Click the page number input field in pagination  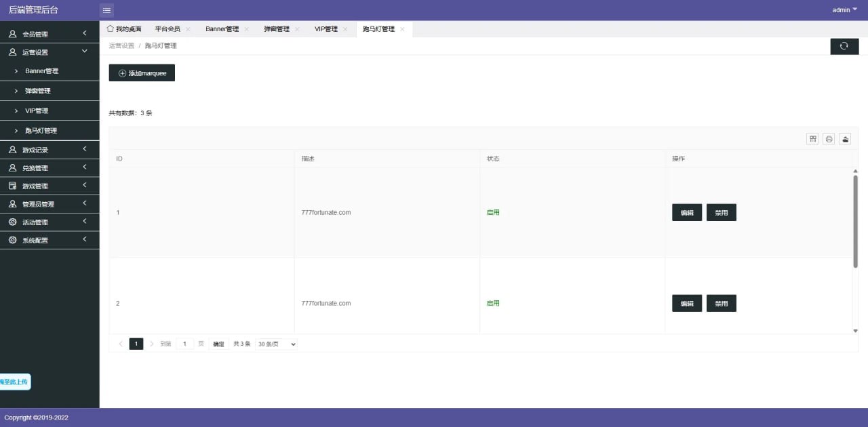184,344
